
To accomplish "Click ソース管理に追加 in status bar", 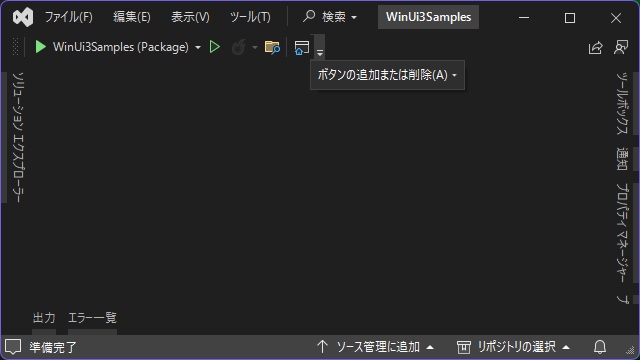I will (378, 347).
